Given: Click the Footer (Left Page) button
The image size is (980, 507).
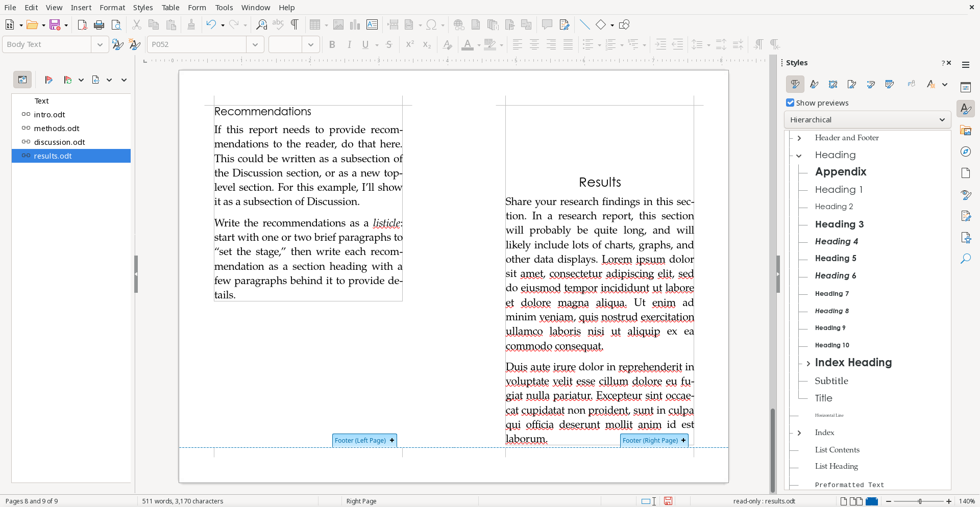Looking at the screenshot, I should coord(364,440).
